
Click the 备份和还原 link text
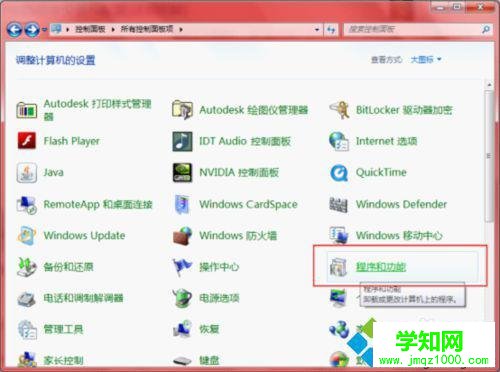coord(68,267)
